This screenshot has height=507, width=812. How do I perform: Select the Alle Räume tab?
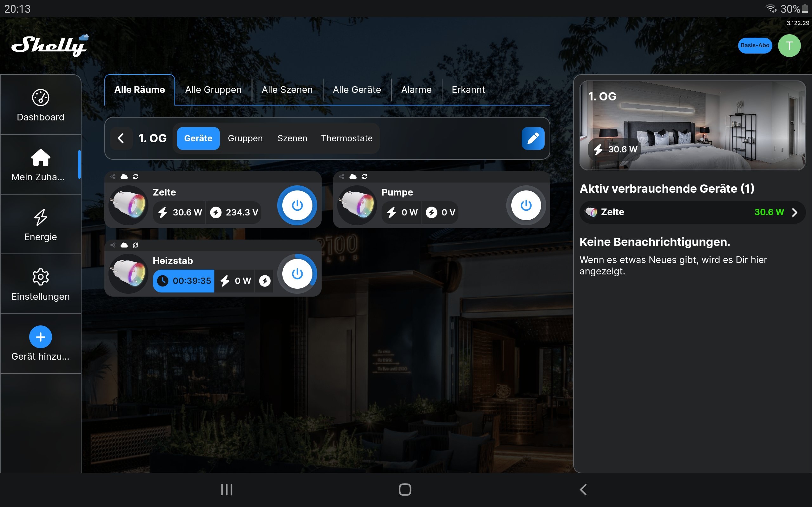(x=140, y=90)
